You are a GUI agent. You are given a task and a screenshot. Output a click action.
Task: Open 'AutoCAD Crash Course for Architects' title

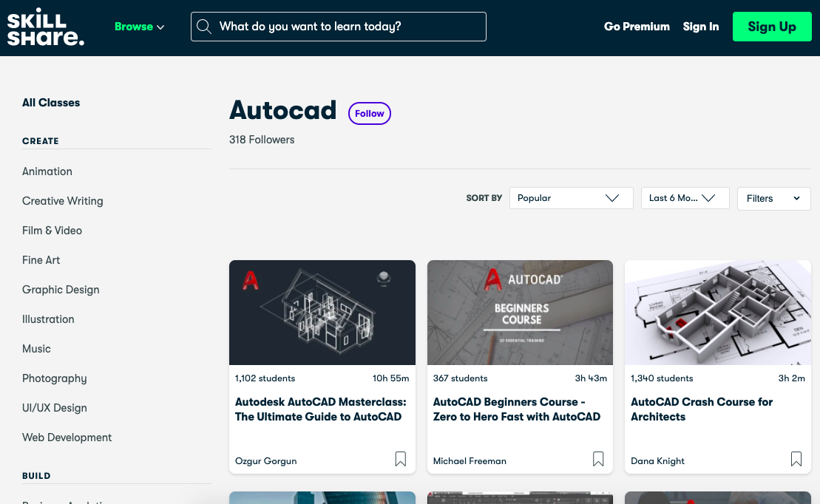[701, 409]
